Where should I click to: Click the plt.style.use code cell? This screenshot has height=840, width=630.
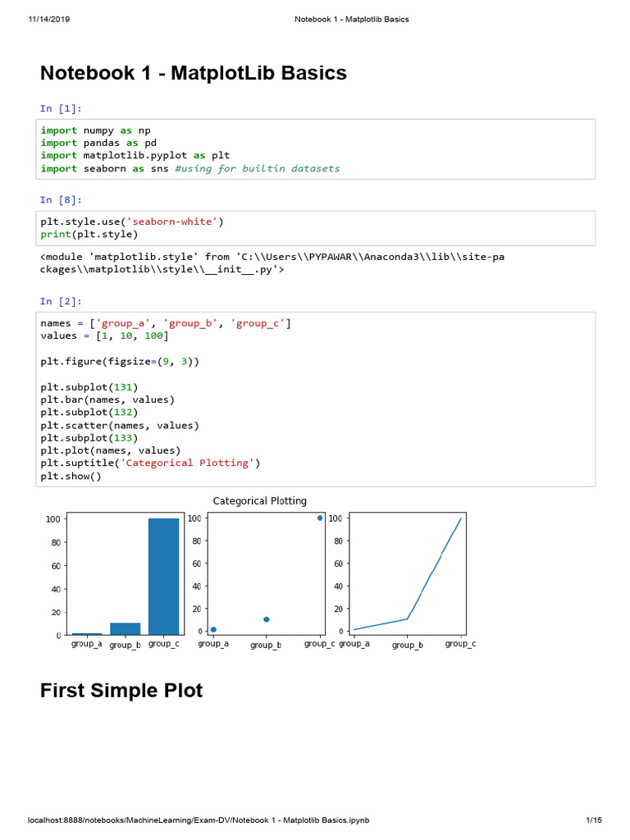click(317, 227)
